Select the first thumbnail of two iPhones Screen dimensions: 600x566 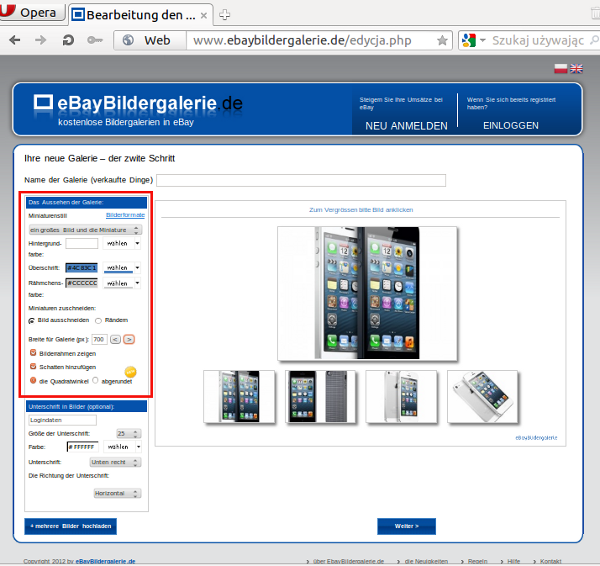[x=239, y=396]
